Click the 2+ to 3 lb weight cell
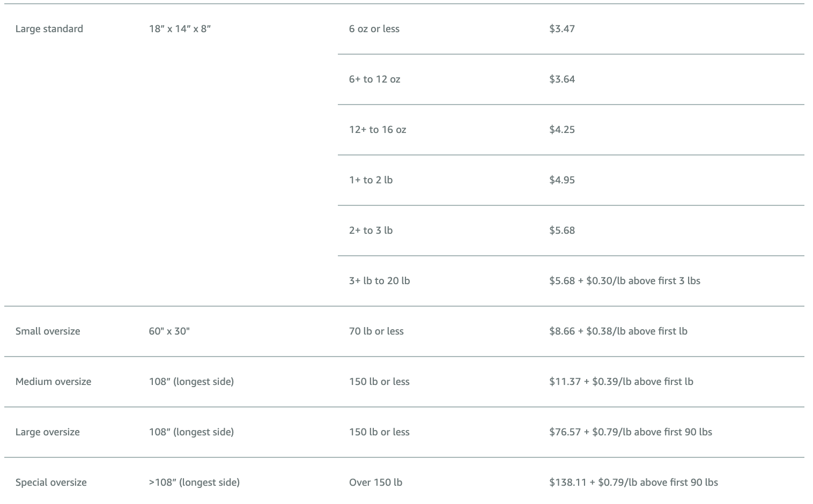Image resolution: width=813 pixels, height=504 pixels. [x=371, y=231]
